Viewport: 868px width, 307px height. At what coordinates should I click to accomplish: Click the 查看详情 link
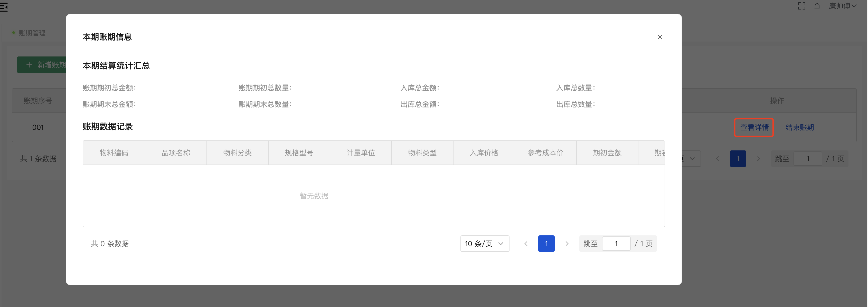point(754,127)
